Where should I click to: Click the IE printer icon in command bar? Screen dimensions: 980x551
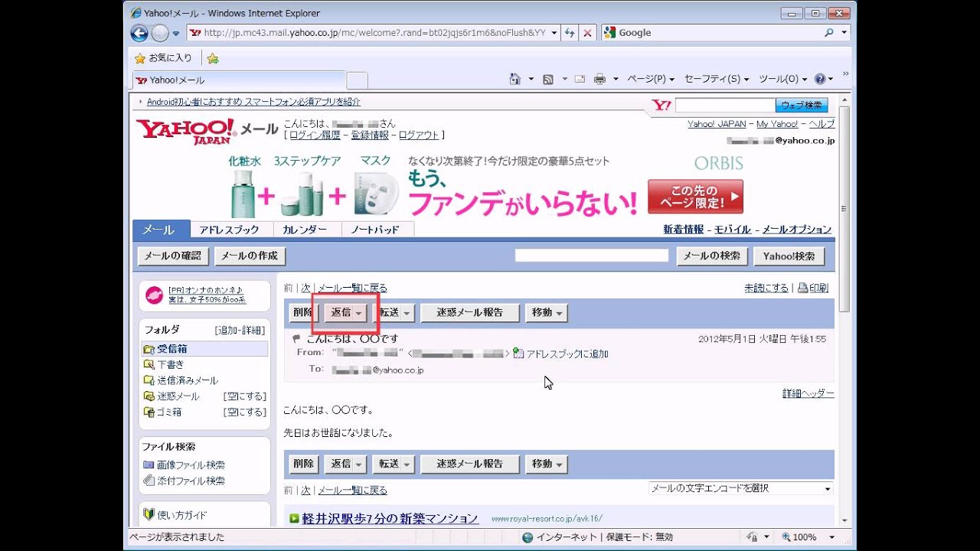tap(600, 79)
